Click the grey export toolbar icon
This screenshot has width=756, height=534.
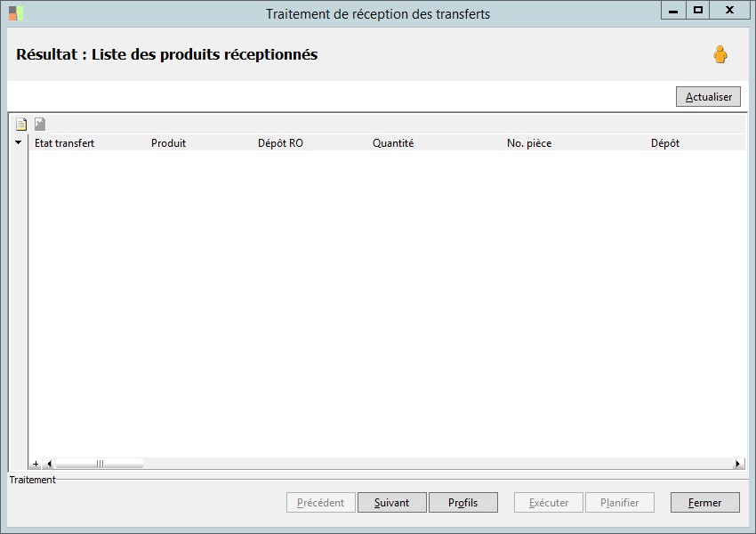[40, 124]
